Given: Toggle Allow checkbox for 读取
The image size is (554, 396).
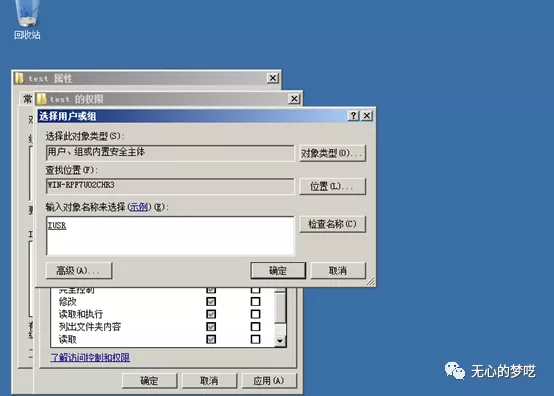Looking at the screenshot, I should [x=211, y=339].
